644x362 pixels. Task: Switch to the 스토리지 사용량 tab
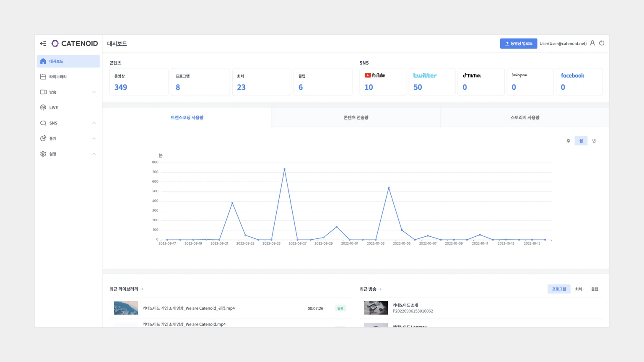pyautogui.click(x=525, y=118)
